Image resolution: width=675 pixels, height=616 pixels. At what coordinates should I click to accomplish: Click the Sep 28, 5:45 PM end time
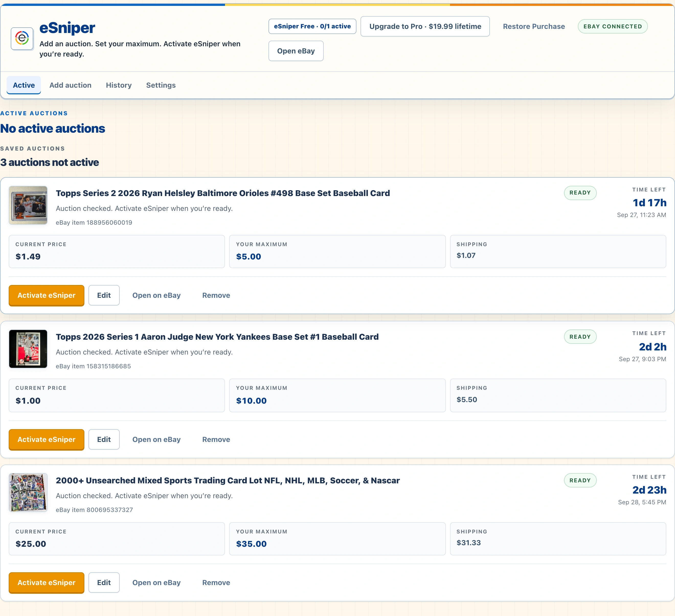point(642,502)
